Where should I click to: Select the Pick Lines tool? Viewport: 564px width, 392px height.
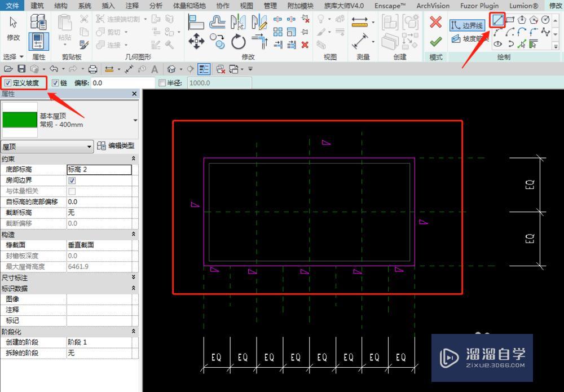point(522,44)
